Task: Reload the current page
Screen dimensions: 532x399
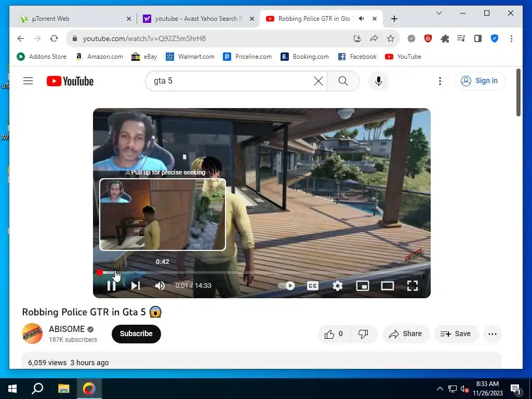Action: pyautogui.click(x=54, y=38)
